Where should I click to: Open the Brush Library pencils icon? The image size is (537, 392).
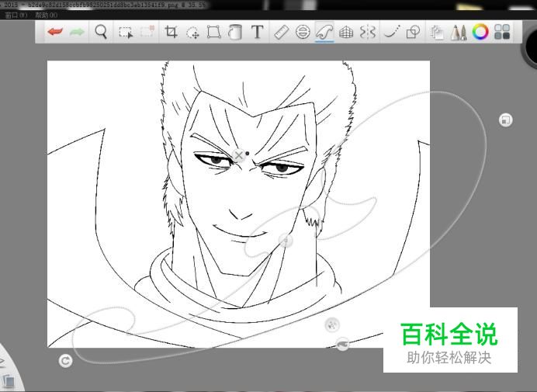tap(459, 32)
